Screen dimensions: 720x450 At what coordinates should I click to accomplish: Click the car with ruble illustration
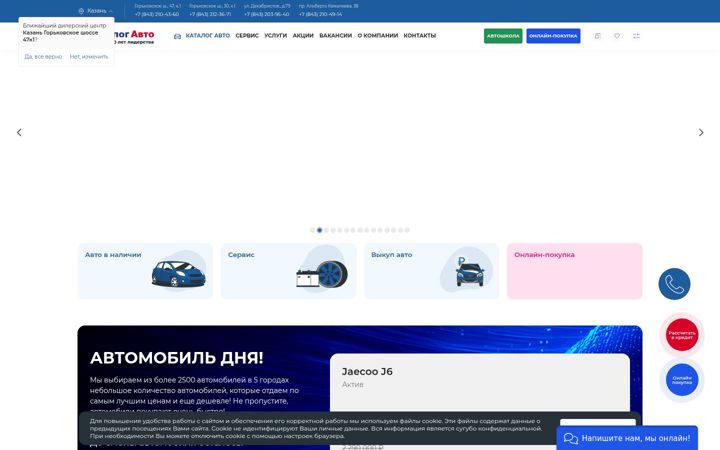point(470,272)
